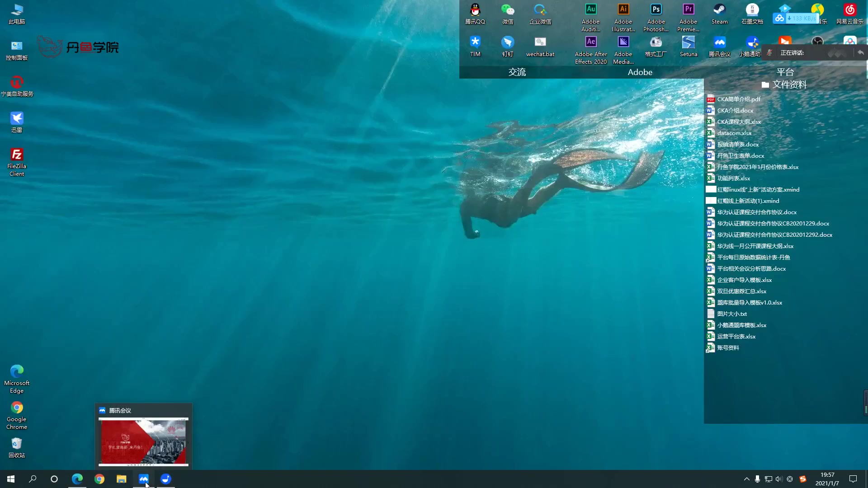Select the 宁盾自助服务 desktop icon
The height and width of the screenshot is (488, 868).
[17, 86]
